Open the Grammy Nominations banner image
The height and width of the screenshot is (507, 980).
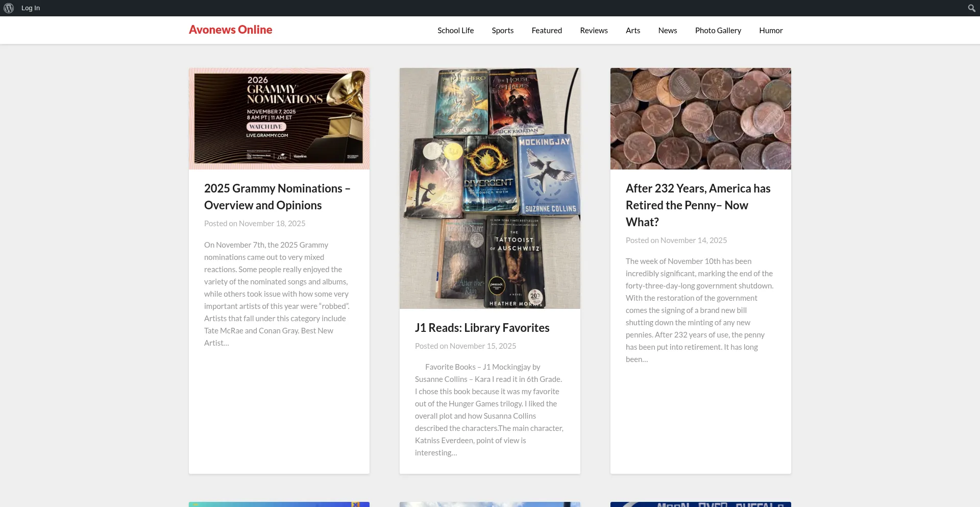coord(279,118)
